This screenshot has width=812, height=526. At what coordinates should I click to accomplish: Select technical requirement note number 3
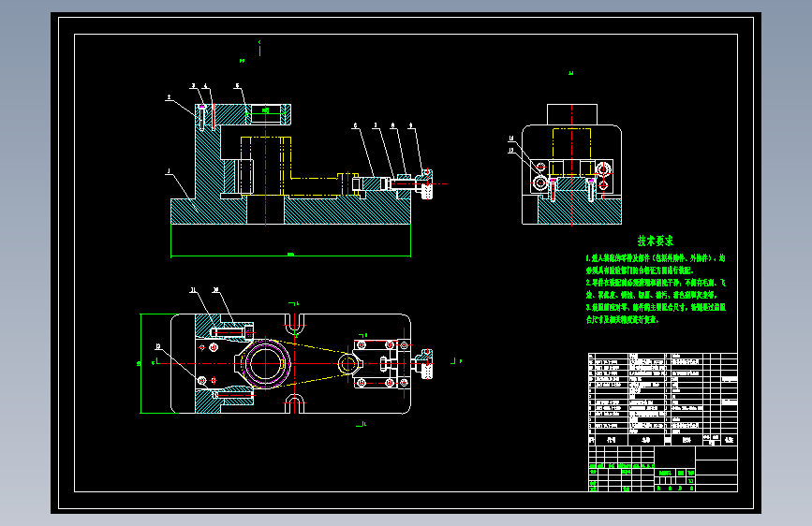coord(656,314)
